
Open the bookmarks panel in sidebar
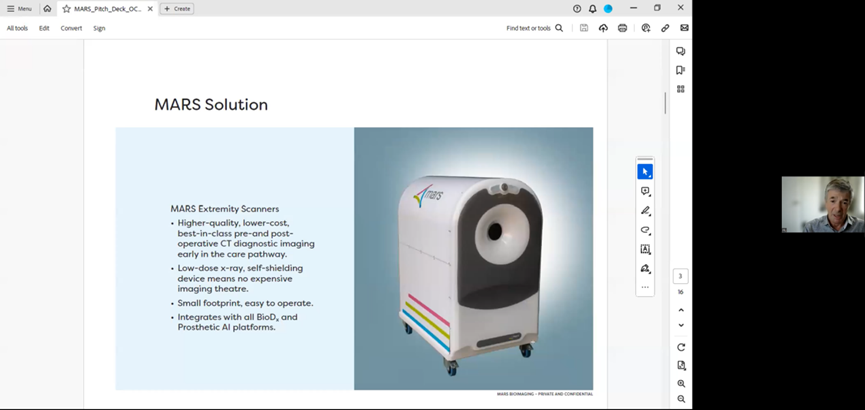681,70
